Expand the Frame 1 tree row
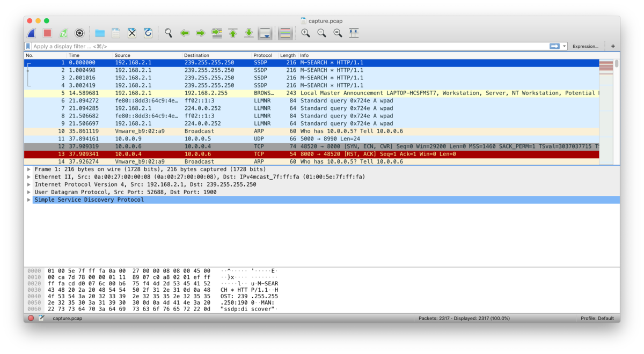This screenshot has height=354, width=644. [29, 169]
